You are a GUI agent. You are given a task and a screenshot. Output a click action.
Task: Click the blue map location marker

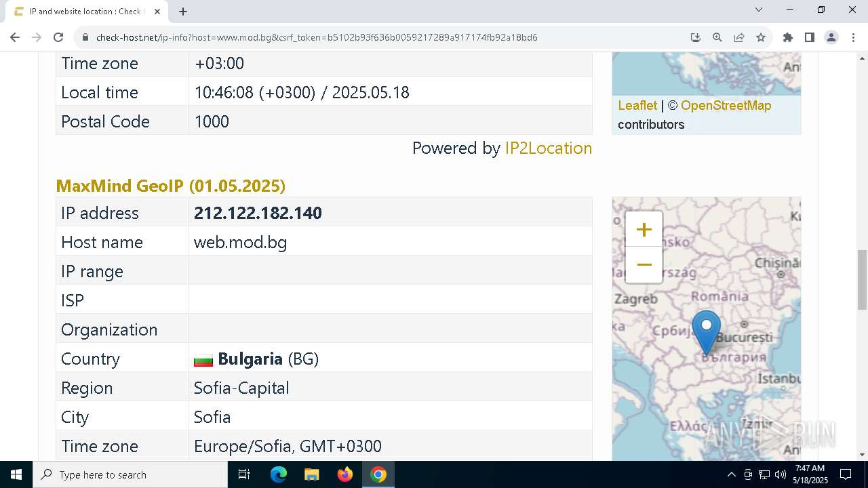coord(706,332)
